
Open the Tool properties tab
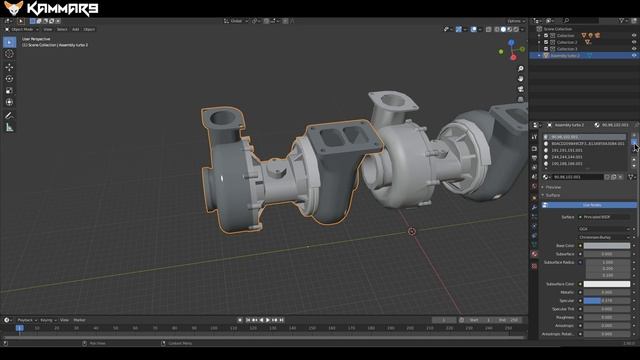coord(534,137)
